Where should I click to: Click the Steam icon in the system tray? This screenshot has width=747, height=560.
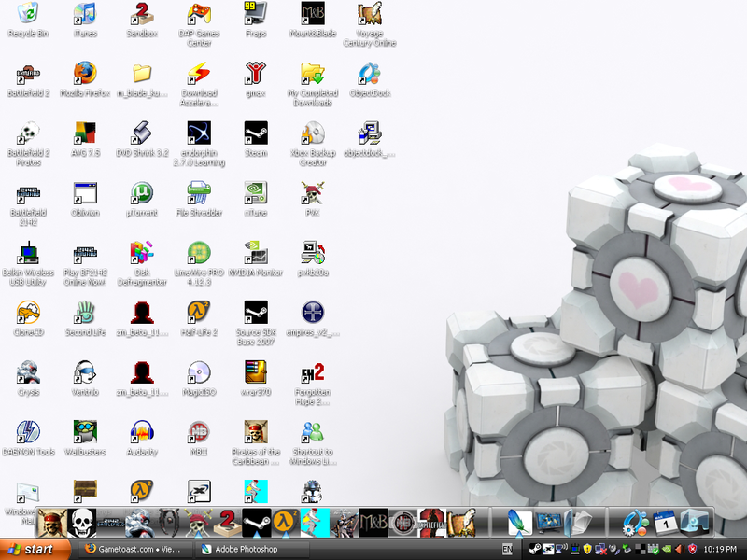(x=534, y=549)
